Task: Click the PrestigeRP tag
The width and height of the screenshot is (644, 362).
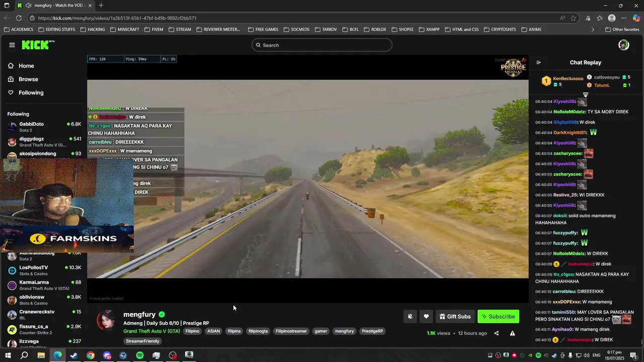Action: [x=372, y=331]
